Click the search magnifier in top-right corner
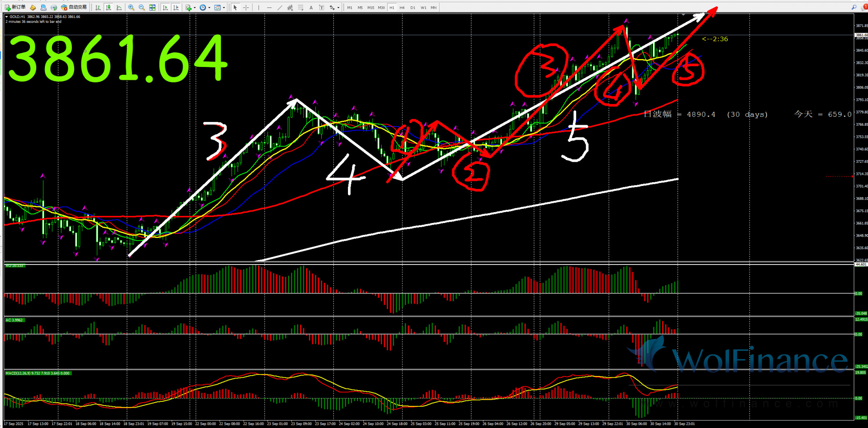The width and height of the screenshot is (868, 428). (x=853, y=7)
